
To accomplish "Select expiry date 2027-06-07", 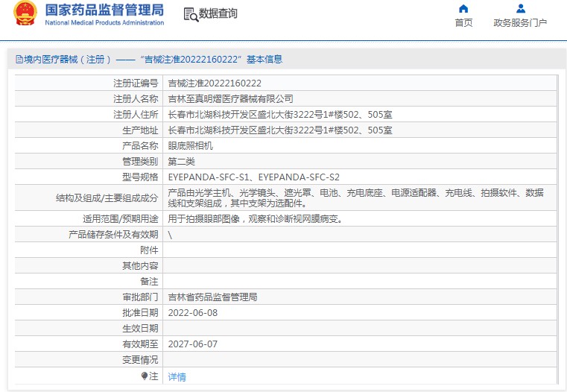I will click(x=193, y=344).
